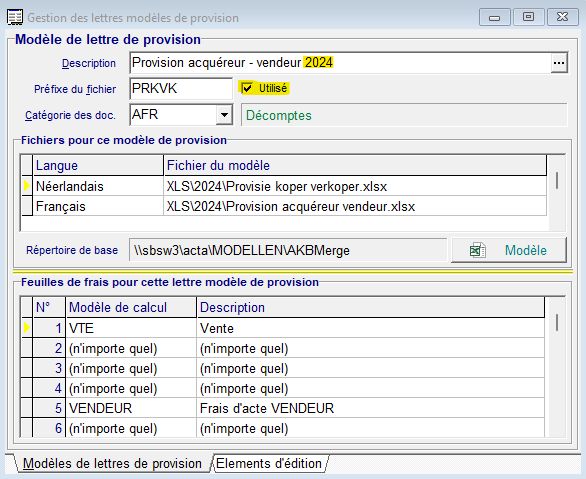
Task: Click the Préfixe du fichier field PRKVK
Action: 181,89
